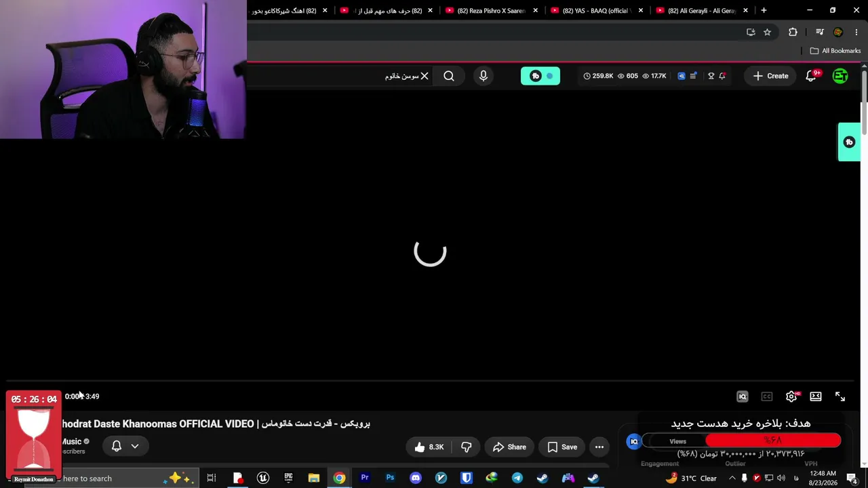Switch the player to theater mode
The width and height of the screenshot is (868, 488).
(x=816, y=396)
